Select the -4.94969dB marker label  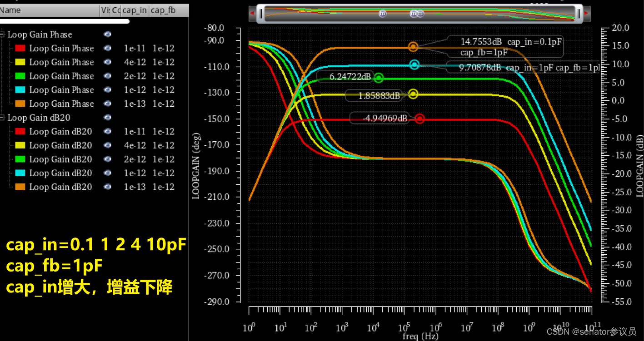379,119
